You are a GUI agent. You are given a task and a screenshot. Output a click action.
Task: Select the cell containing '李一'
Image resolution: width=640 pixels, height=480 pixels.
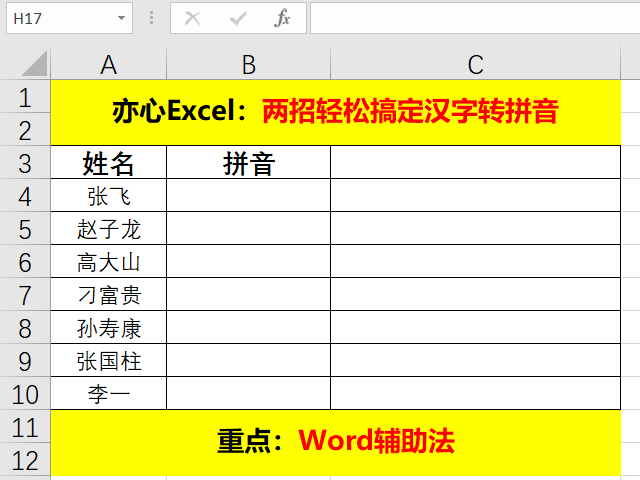coord(109,393)
